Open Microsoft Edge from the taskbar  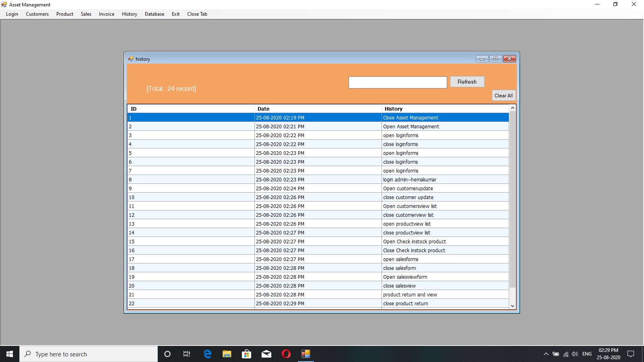coord(207,354)
